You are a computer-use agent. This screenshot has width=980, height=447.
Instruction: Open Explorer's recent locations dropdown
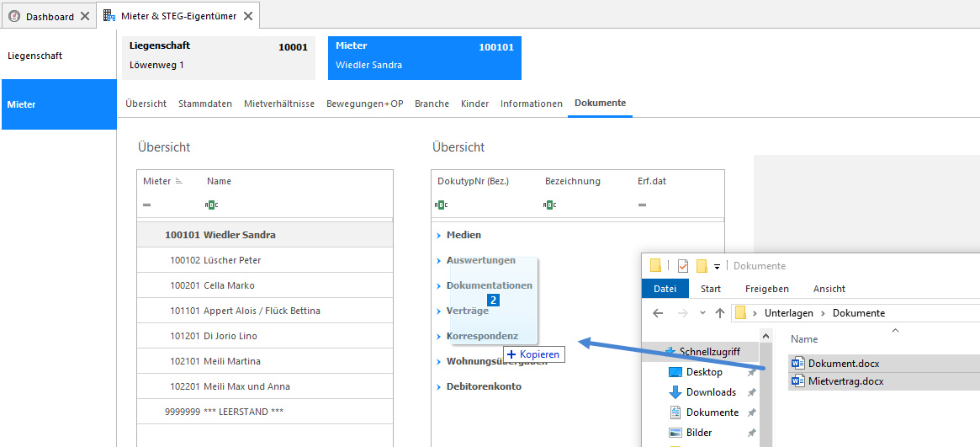(702, 312)
